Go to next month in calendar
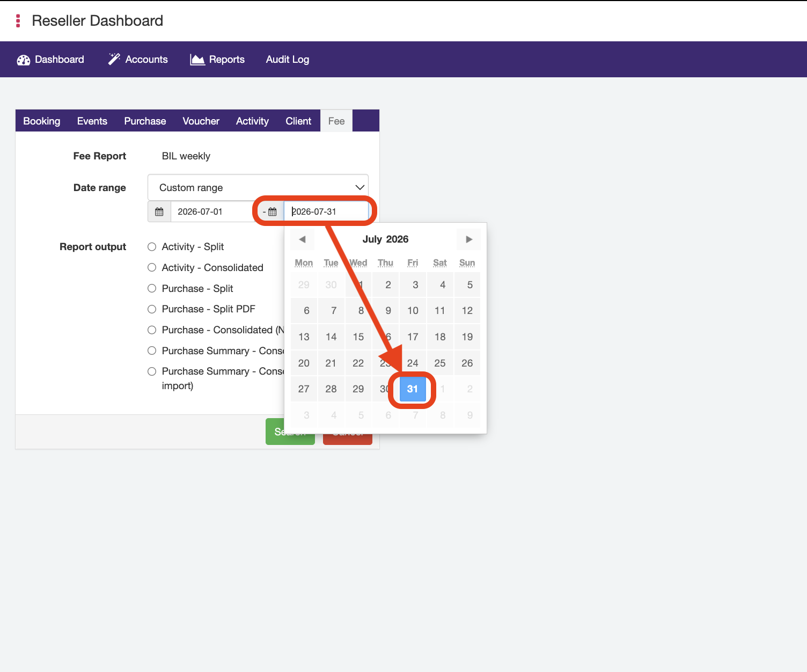The height and width of the screenshot is (672, 807). [x=468, y=239]
